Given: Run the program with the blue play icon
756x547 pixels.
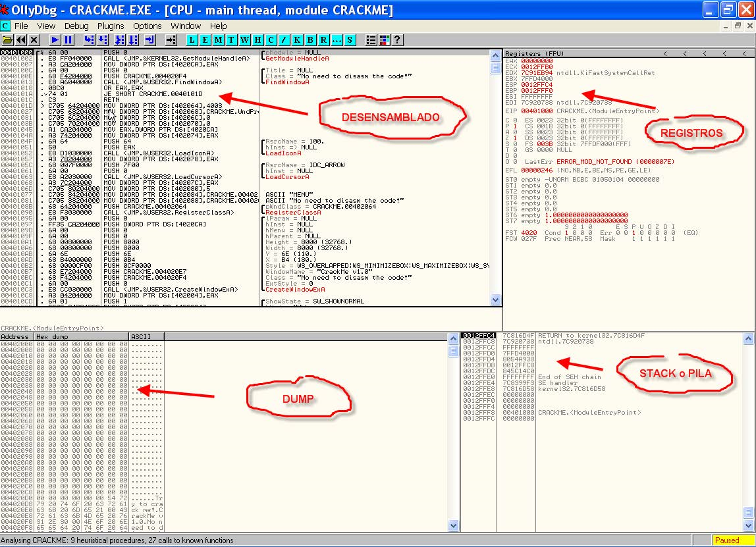Looking at the screenshot, I should coord(55,40).
